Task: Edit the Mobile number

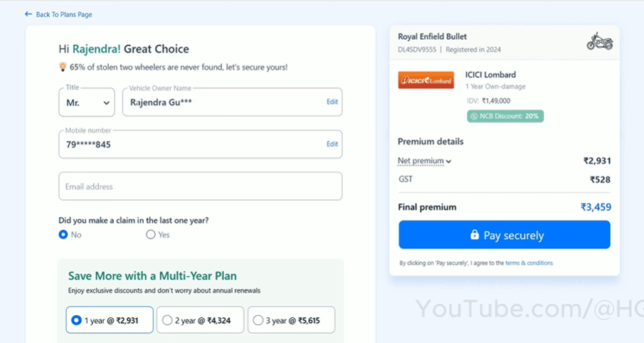Action: tap(332, 144)
